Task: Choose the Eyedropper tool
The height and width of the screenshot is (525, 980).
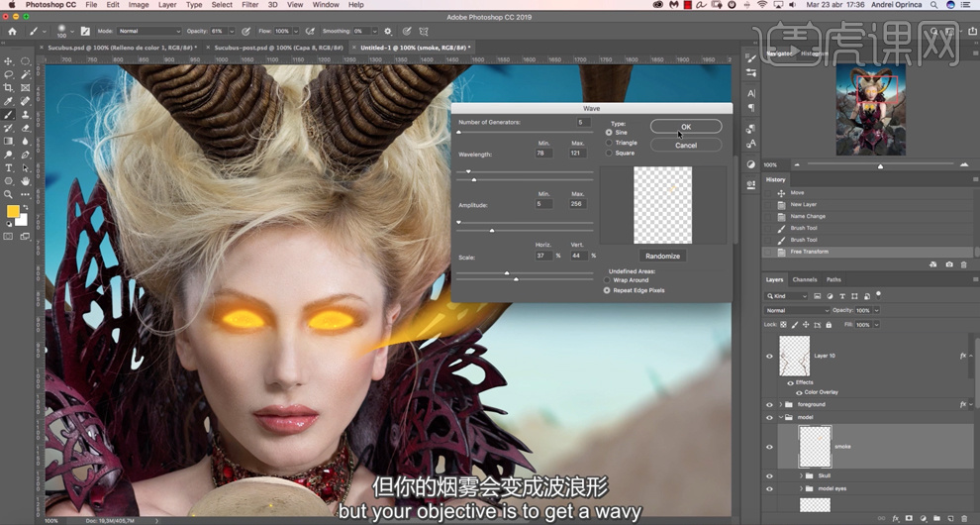Action: (9, 101)
